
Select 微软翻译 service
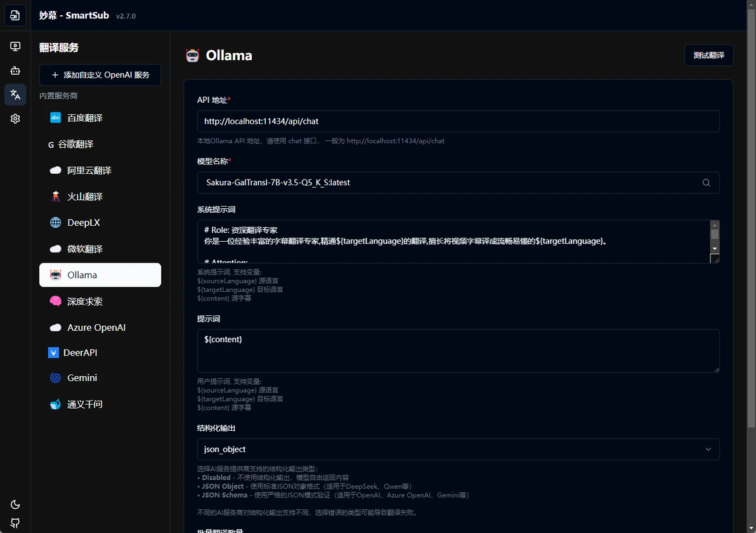coord(100,249)
